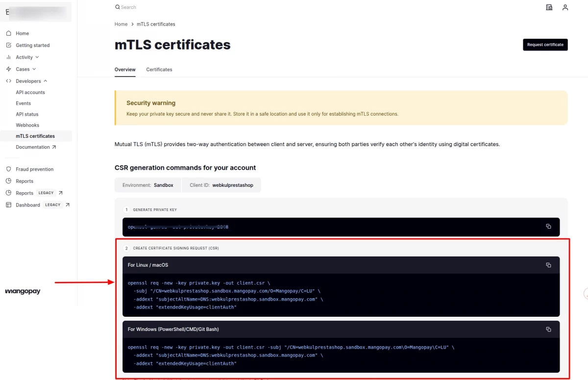The width and height of the screenshot is (588, 380).
Task: Open Home in the sidebar
Action: 22,33
